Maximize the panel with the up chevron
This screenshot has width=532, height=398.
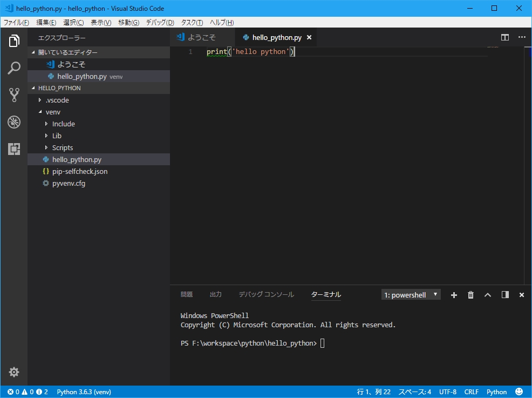(x=488, y=295)
